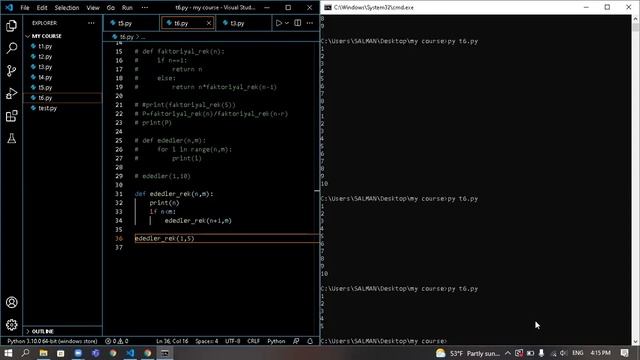
Task: Click the notifications bell in status bar
Action: click(310, 341)
